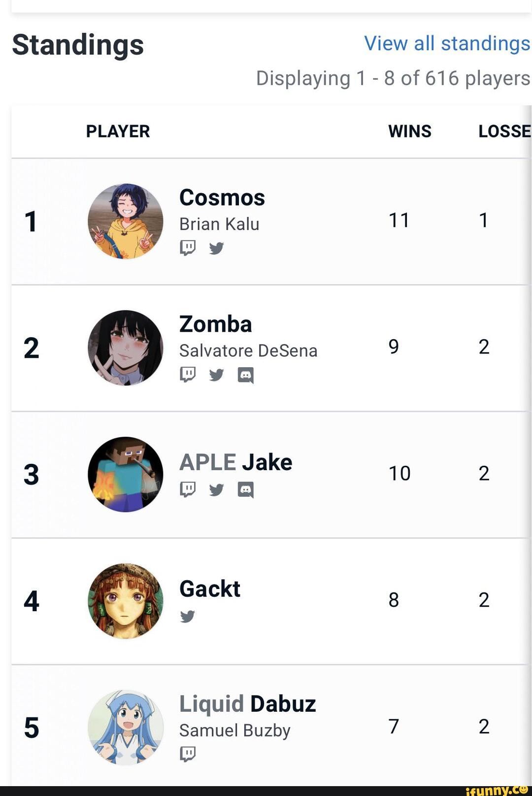Open Liquid Dabuz's Twitch icon

tap(188, 754)
